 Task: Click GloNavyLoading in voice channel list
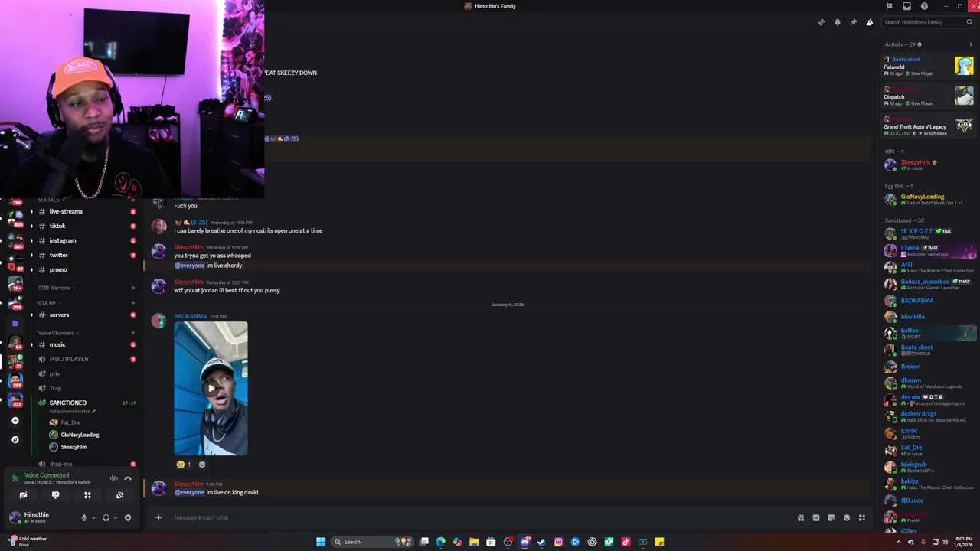[x=80, y=435]
